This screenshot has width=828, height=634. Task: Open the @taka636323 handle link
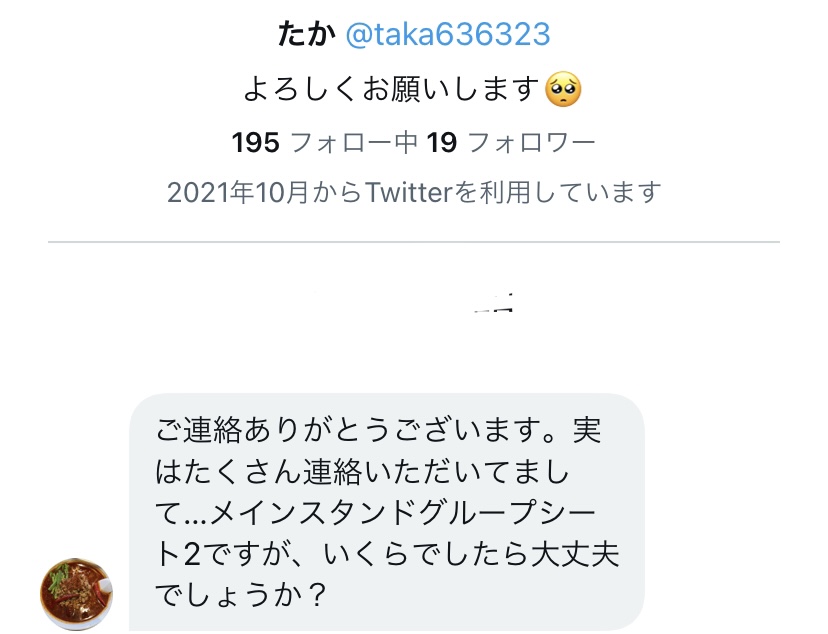point(448,35)
